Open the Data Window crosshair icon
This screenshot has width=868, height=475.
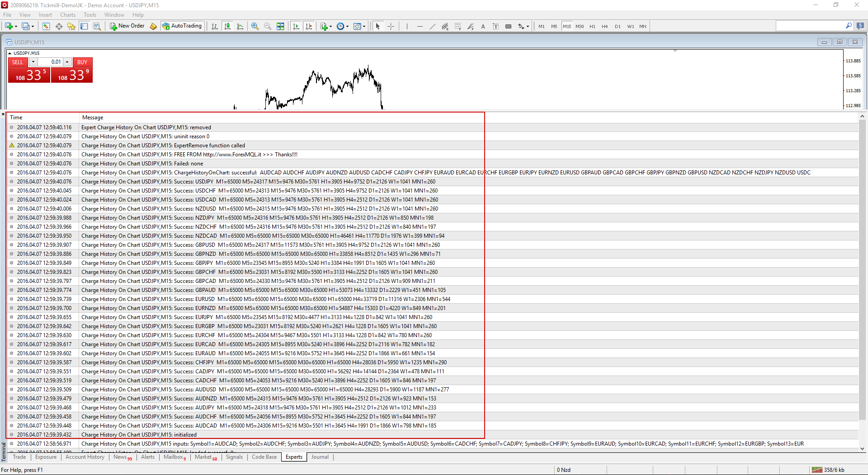(x=59, y=26)
